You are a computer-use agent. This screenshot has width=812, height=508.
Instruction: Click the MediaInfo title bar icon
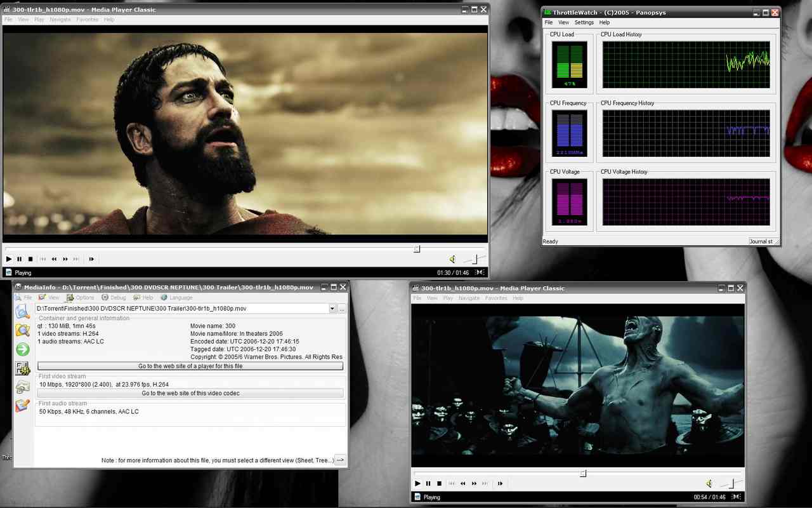[18, 287]
